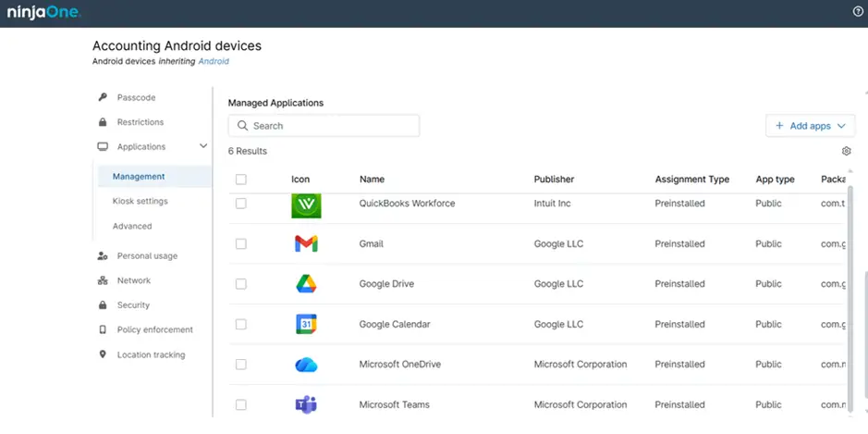Image resolution: width=868 pixels, height=434 pixels.
Task: Click the plus icon on Add apps
Action: point(779,126)
